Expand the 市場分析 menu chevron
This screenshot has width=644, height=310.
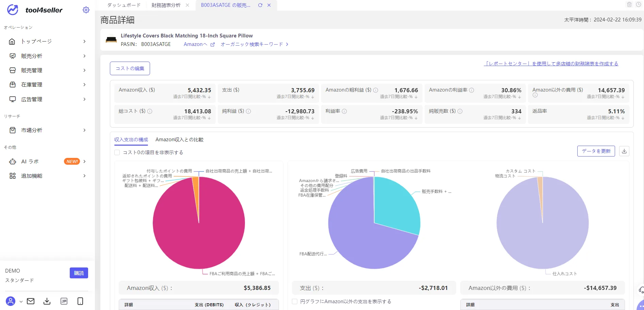point(84,130)
